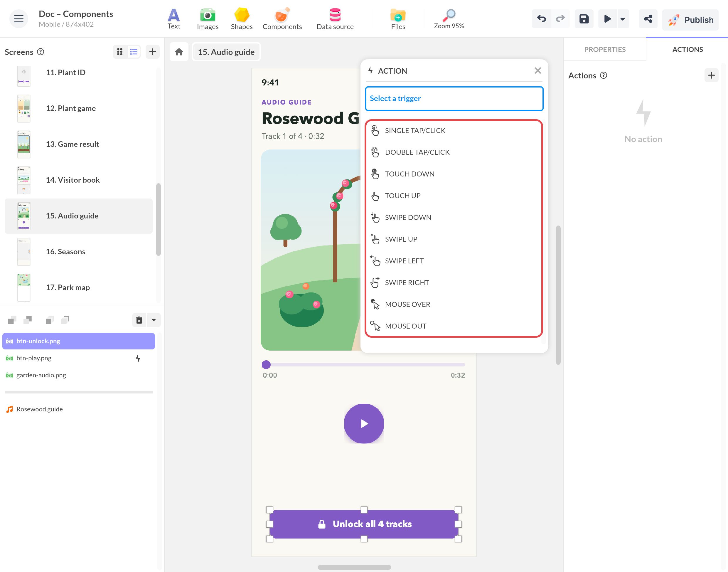The height and width of the screenshot is (572, 728).
Task: Add a new action with plus button
Action: point(712,75)
